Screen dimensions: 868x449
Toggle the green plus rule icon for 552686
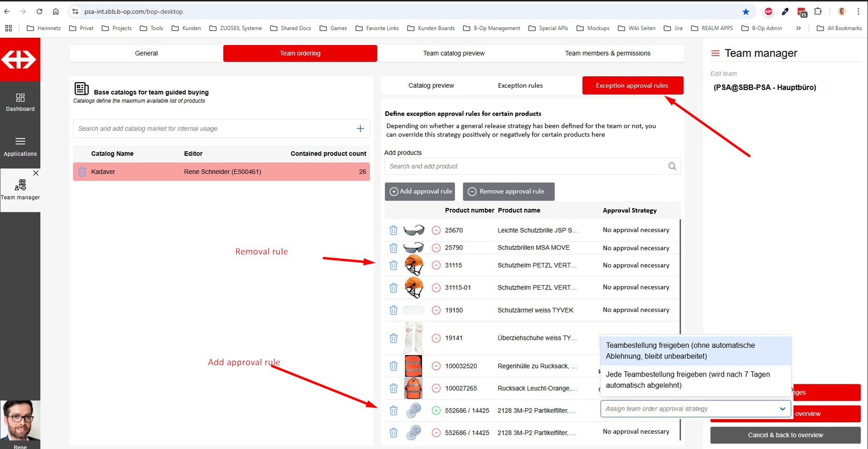436,410
